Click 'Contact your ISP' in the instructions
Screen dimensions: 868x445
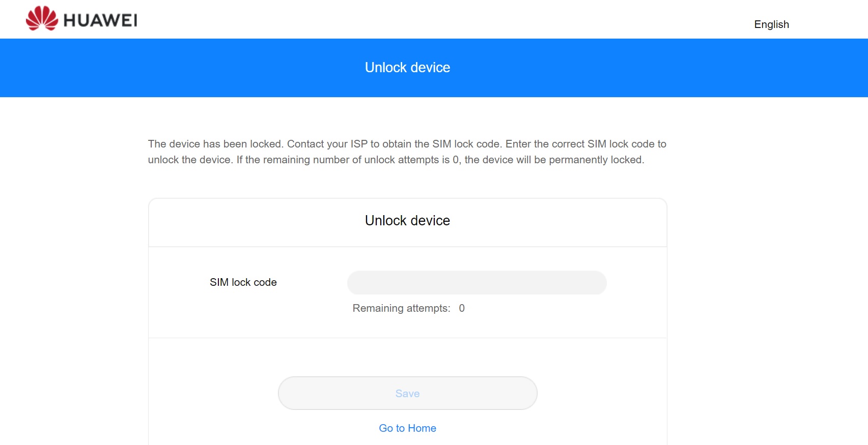[327, 144]
